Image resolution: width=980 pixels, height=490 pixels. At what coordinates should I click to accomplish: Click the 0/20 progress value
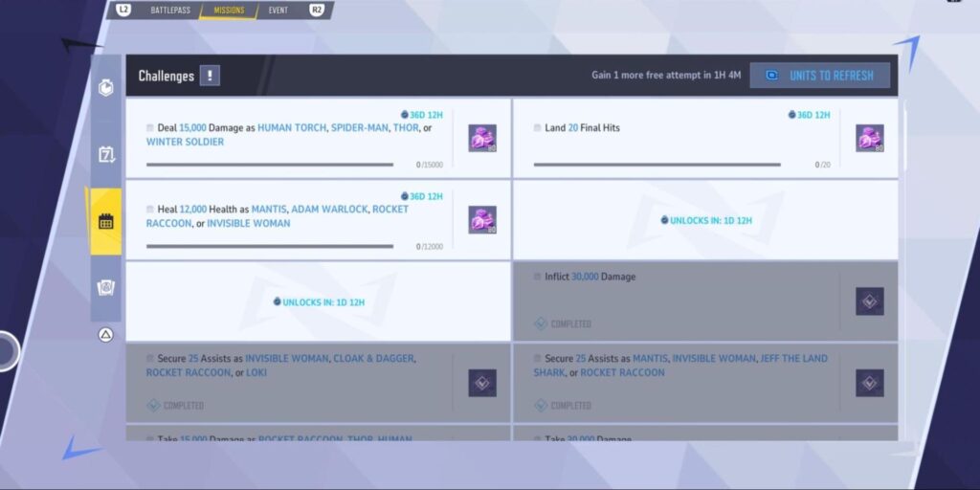822,165
